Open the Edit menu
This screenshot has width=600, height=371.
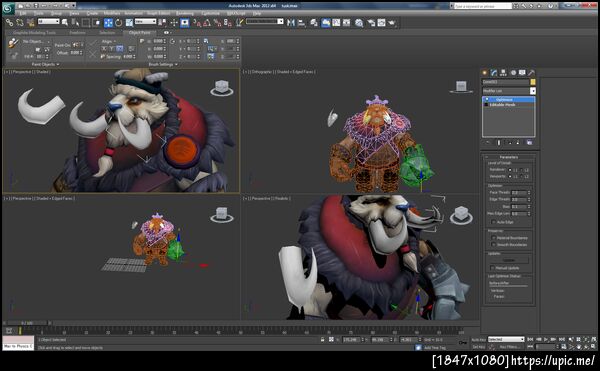[23, 13]
